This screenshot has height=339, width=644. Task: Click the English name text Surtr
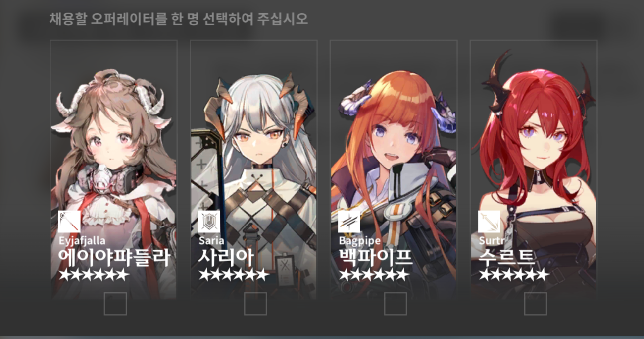pos(490,241)
